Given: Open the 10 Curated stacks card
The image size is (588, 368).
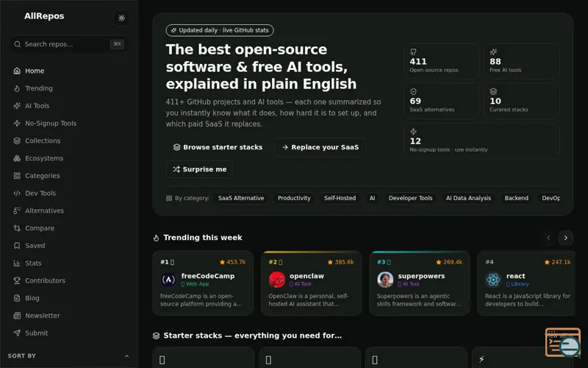Looking at the screenshot, I should 522,101.
